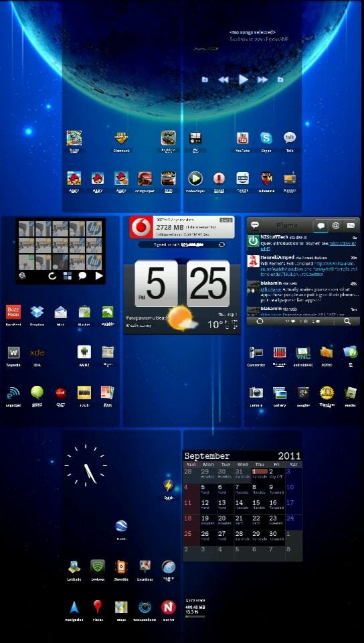Search tweets in the Plume widget

[x=347, y=321]
